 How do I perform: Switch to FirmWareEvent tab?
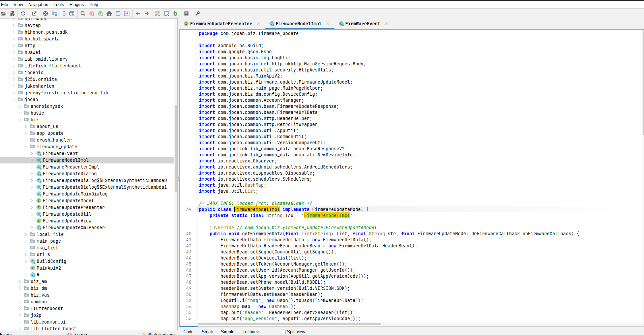(362, 24)
